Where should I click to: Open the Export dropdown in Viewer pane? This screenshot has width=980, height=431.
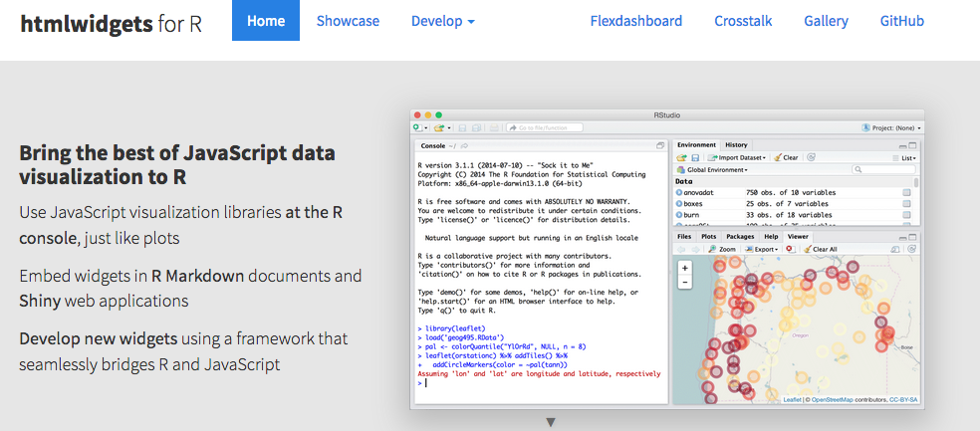pos(762,249)
